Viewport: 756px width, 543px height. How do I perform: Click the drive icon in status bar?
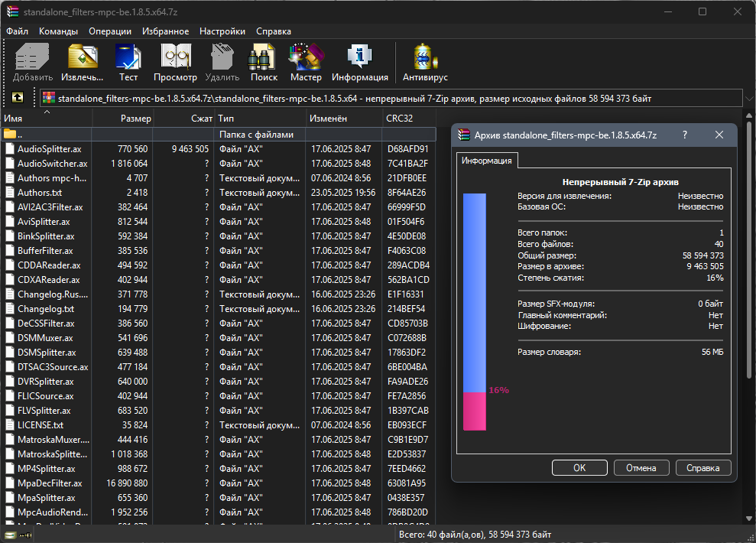click(10, 535)
